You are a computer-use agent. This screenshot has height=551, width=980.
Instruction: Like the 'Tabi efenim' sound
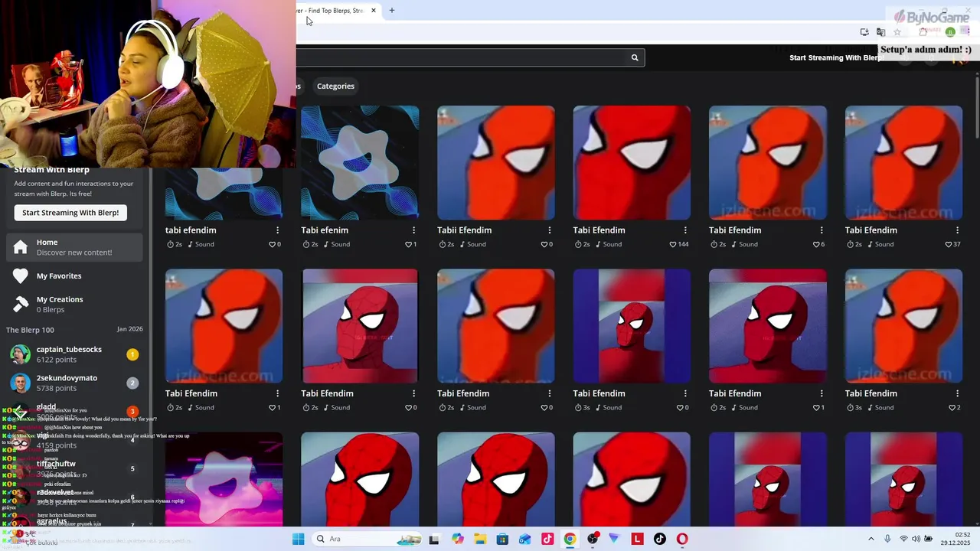pyautogui.click(x=408, y=244)
